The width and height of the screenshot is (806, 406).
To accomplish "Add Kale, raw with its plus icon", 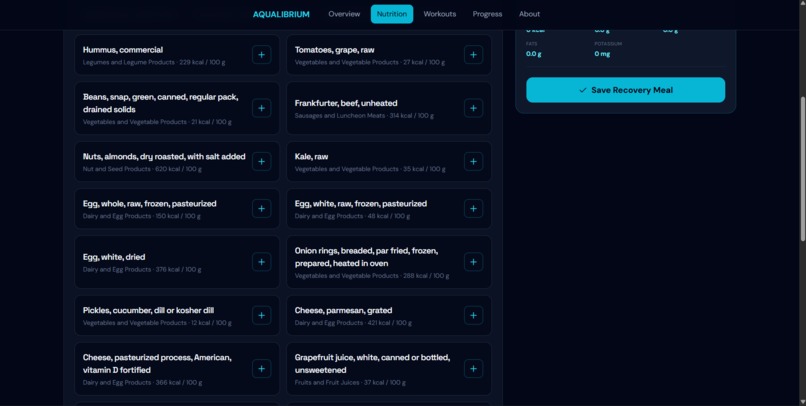I will click(473, 161).
